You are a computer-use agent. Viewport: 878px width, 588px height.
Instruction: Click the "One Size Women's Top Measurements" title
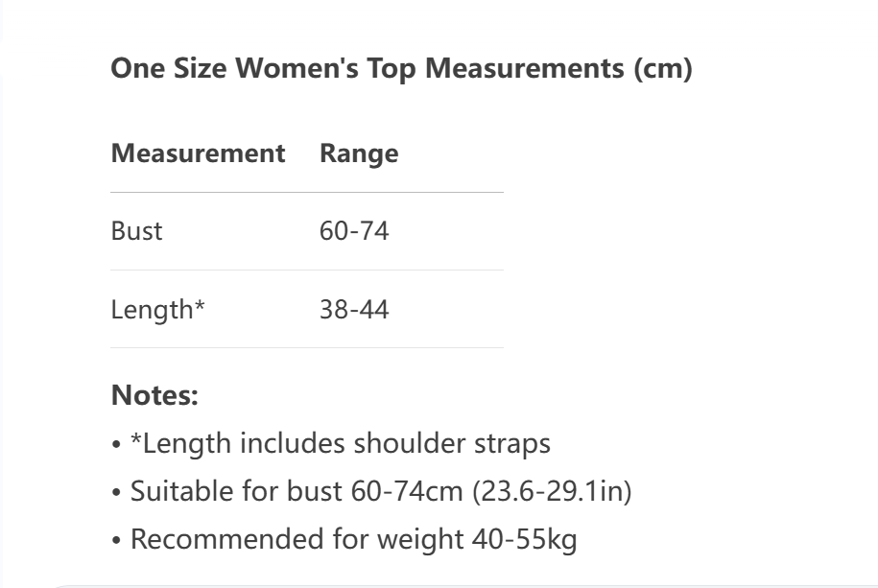pos(401,69)
